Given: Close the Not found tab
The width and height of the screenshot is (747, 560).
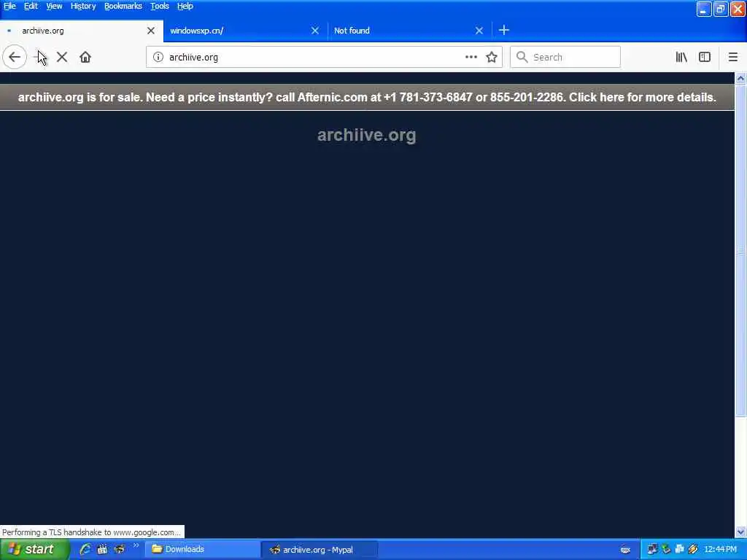Looking at the screenshot, I should point(479,31).
